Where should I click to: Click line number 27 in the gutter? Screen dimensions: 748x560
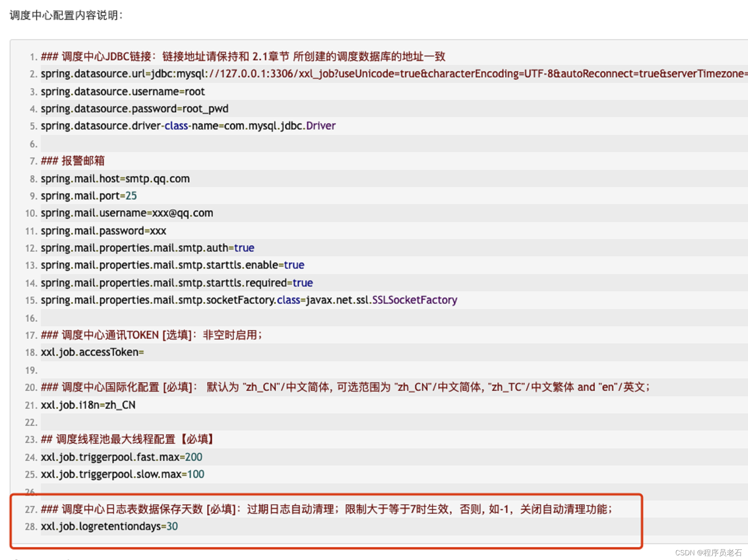(31, 509)
